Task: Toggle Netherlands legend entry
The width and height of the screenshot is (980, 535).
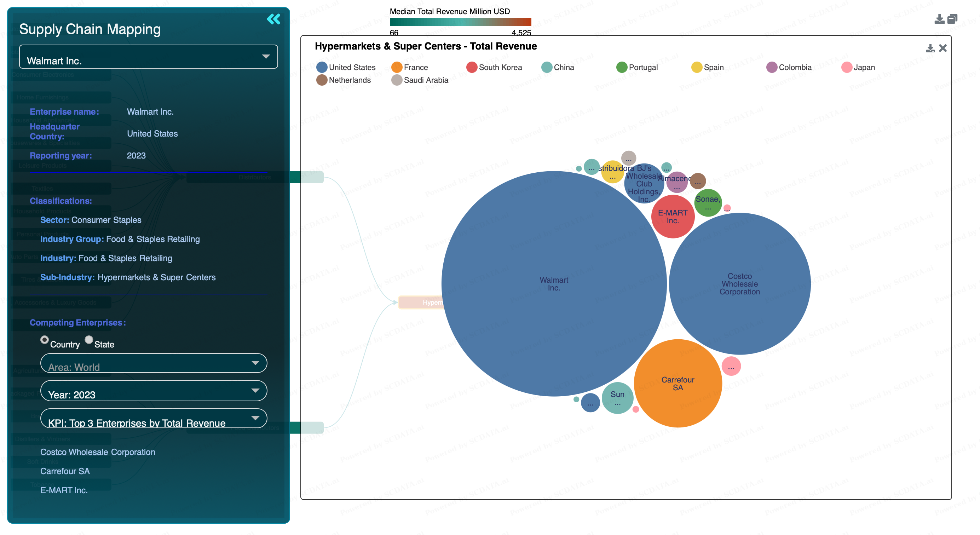Action: pos(344,80)
